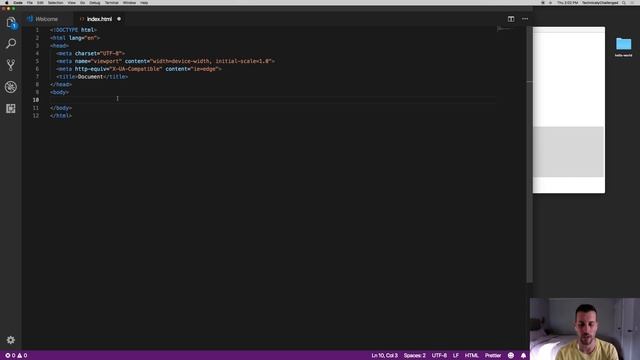
Task: Select the index.html tab
Action: coord(99,19)
